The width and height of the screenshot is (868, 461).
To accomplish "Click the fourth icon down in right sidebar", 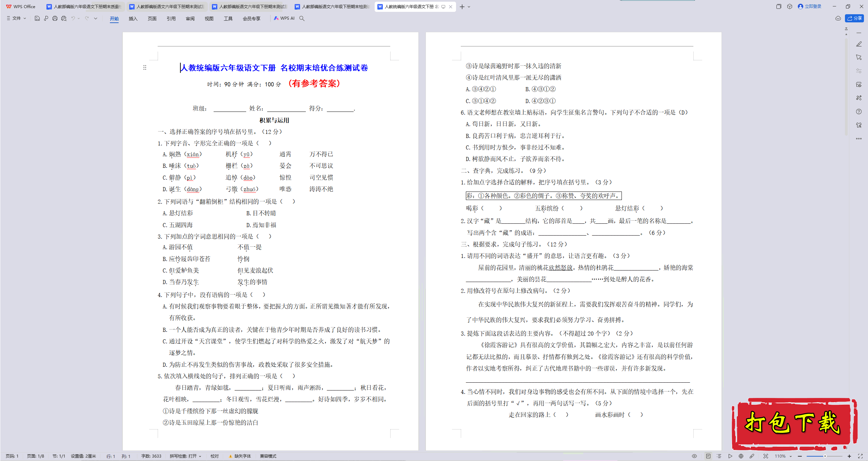I will [859, 84].
